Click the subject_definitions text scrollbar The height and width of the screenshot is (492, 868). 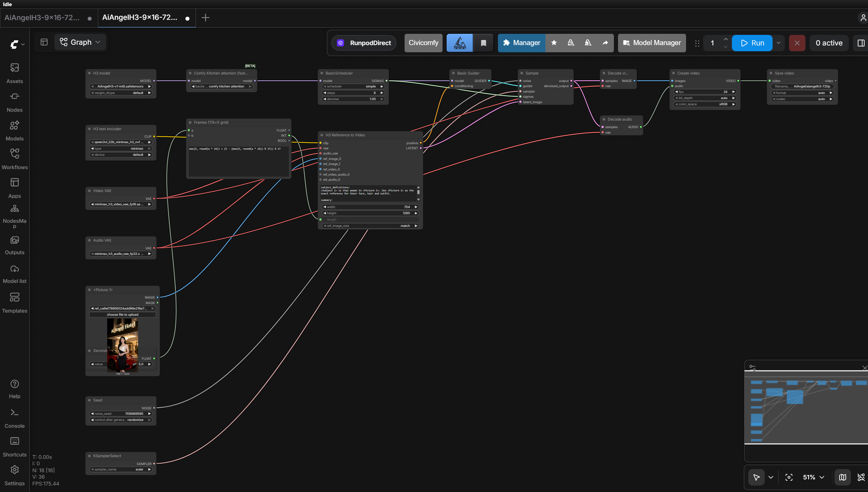coord(418,192)
